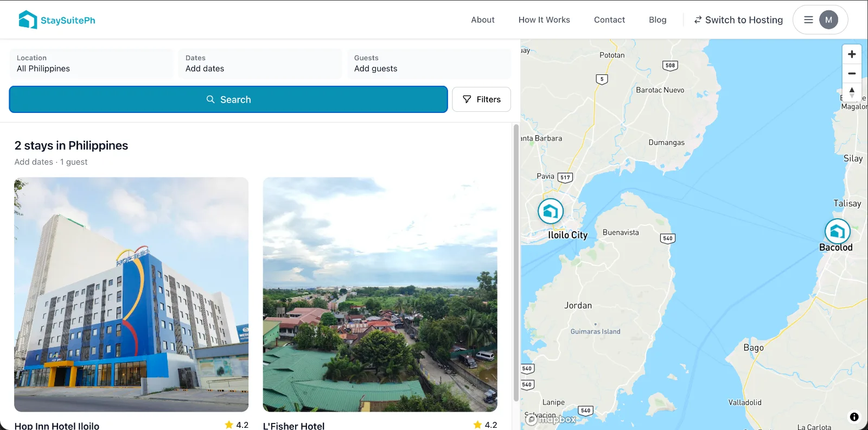868x430 pixels.
Task: Select the Bacolod map marker
Action: click(x=838, y=231)
